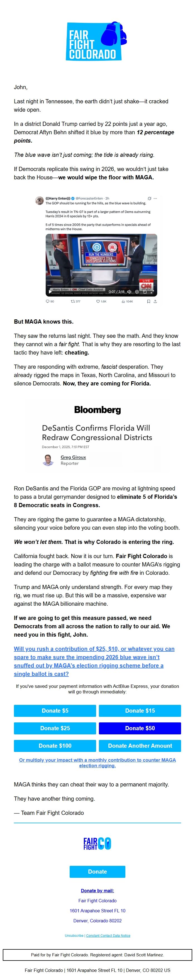Toggle the video volume speaker icon
This screenshot has height=980, width=195.
[x=129, y=292]
